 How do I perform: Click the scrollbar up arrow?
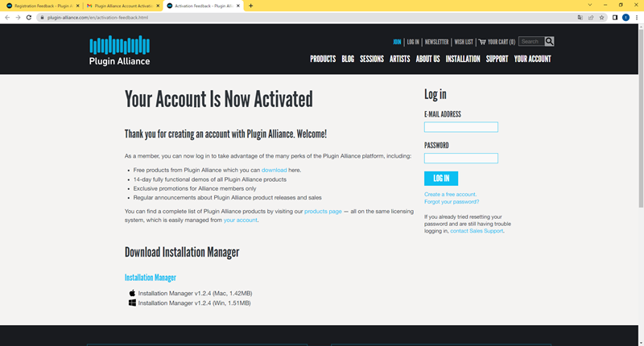[x=641, y=27]
